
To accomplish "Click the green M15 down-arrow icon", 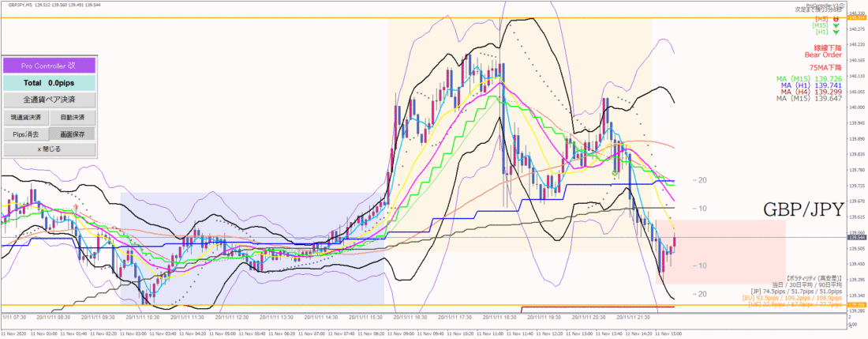I will point(836,25).
